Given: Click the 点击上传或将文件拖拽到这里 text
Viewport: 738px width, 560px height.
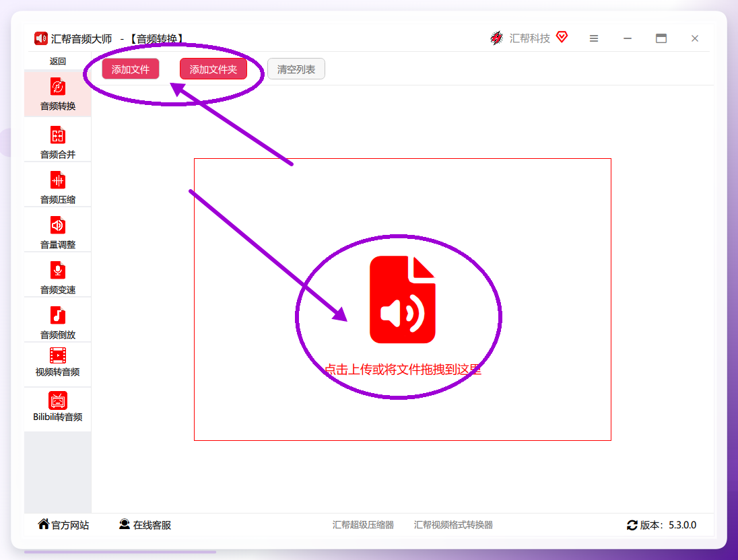Looking at the screenshot, I should (x=403, y=370).
